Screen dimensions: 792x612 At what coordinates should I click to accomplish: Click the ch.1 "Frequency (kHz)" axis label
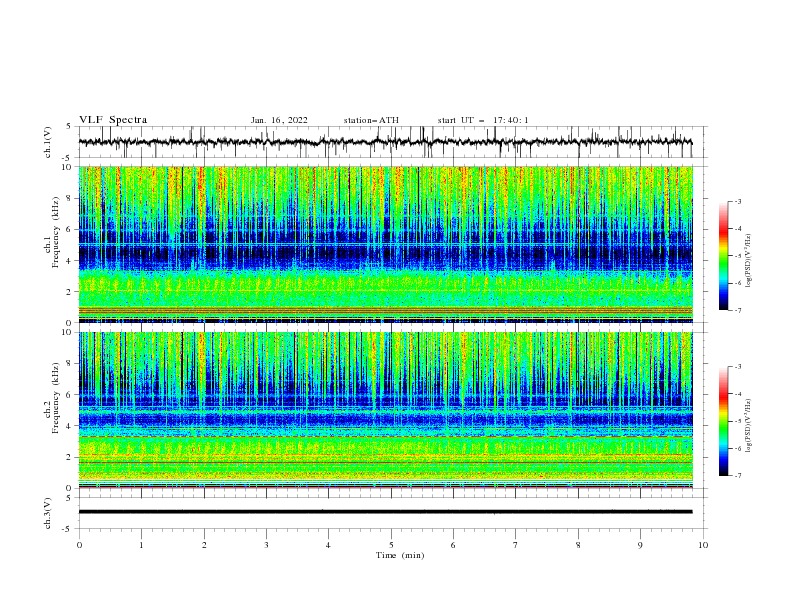pos(57,232)
